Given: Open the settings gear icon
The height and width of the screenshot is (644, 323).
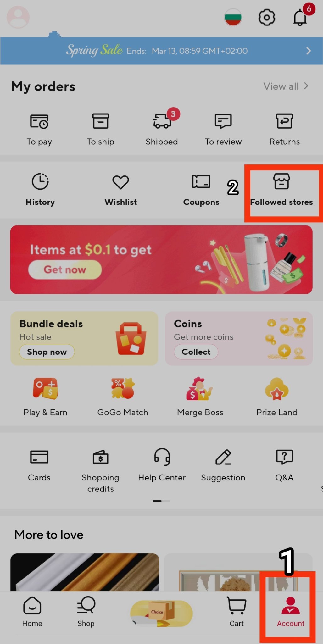Looking at the screenshot, I should (267, 17).
